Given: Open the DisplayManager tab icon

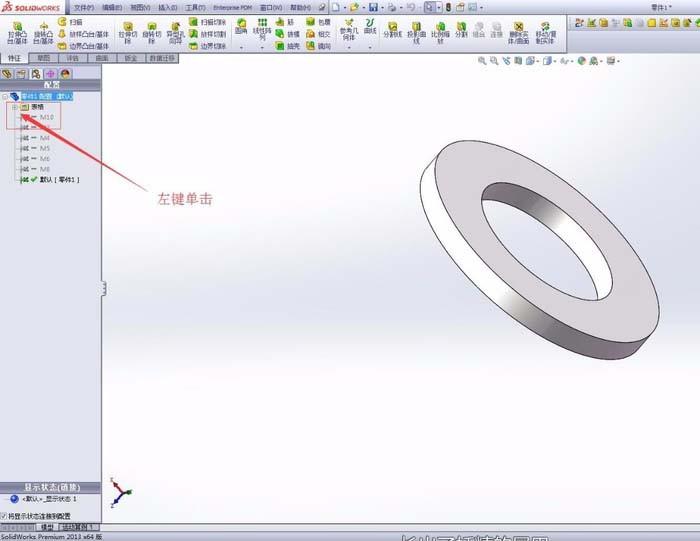Looking at the screenshot, I should pos(66,74).
